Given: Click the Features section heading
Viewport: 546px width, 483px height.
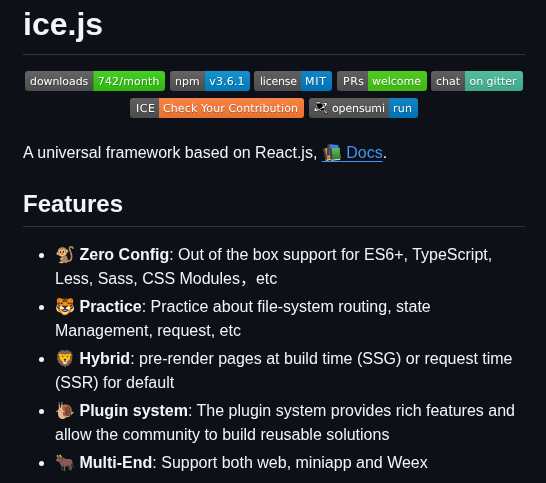Looking at the screenshot, I should [x=73, y=204].
